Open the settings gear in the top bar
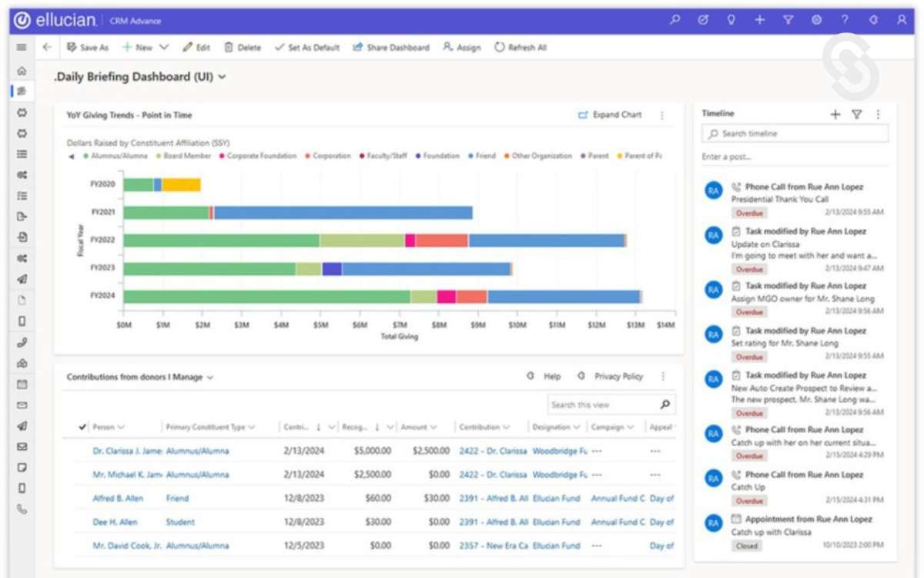The image size is (924, 578). 816,21
